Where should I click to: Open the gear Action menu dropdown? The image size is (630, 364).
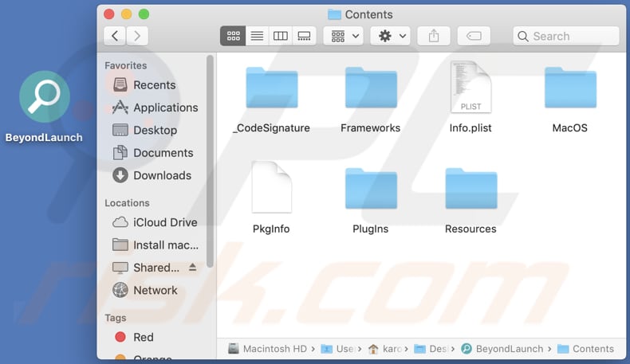tap(392, 36)
